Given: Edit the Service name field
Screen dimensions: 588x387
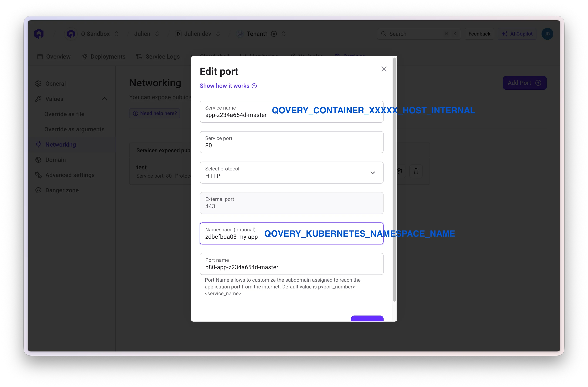Looking at the screenshot, I should point(291,112).
